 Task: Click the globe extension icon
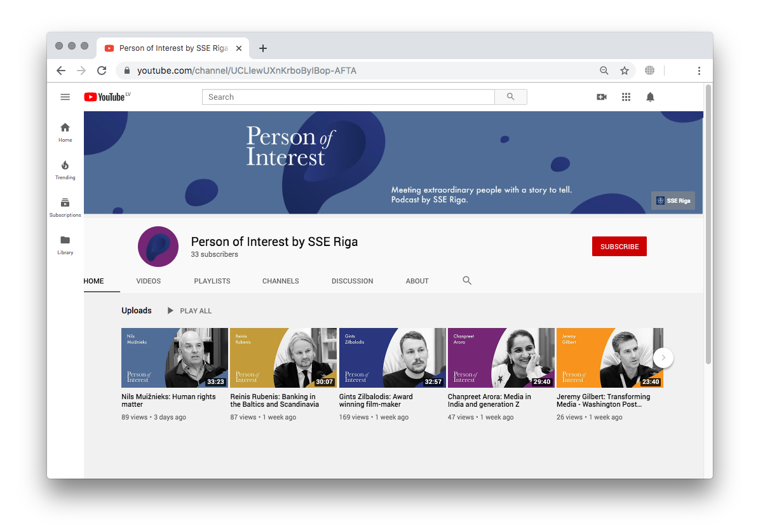[650, 71]
